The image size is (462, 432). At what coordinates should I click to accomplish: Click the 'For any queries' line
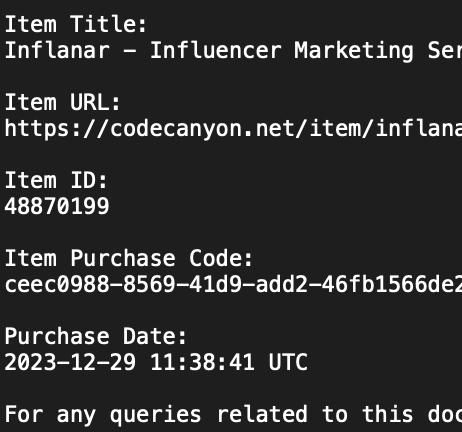tap(233, 415)
